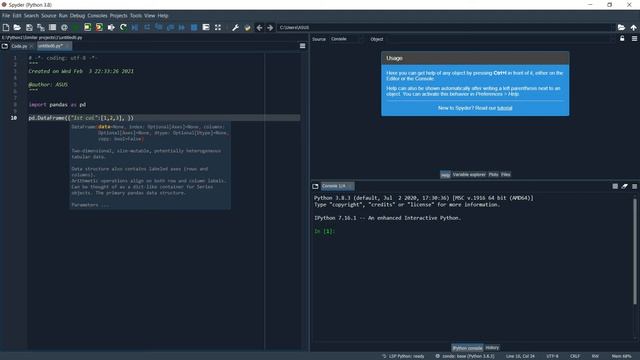Click the debug step-into icon

coord(158,27)
